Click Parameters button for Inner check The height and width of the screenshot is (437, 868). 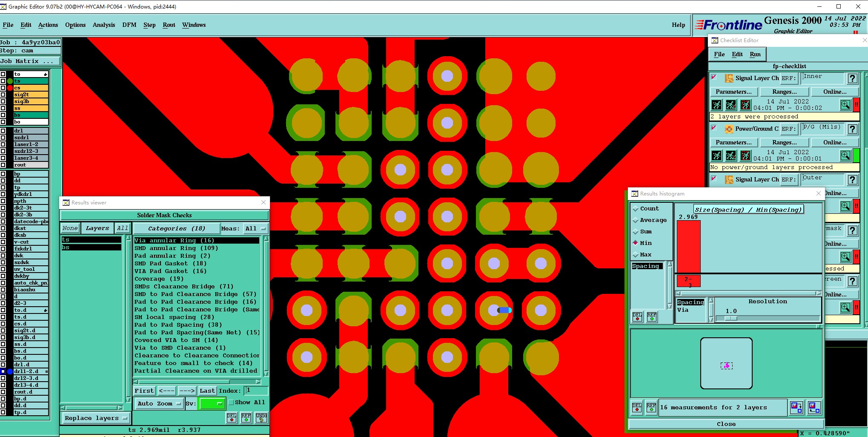tap(733, 92)
